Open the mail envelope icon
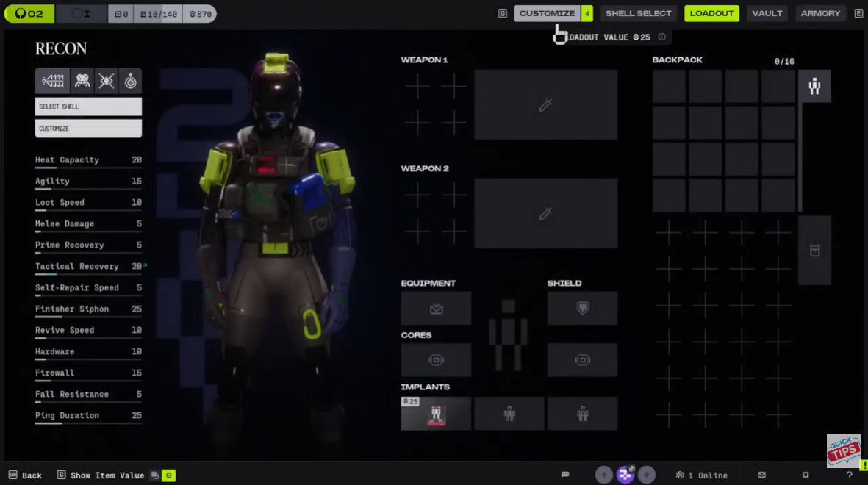The width and height of the screenshot is (868, 485). 762,475
